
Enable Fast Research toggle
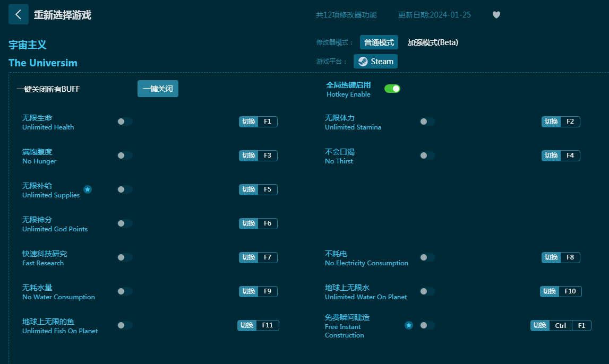pos(125,257)
